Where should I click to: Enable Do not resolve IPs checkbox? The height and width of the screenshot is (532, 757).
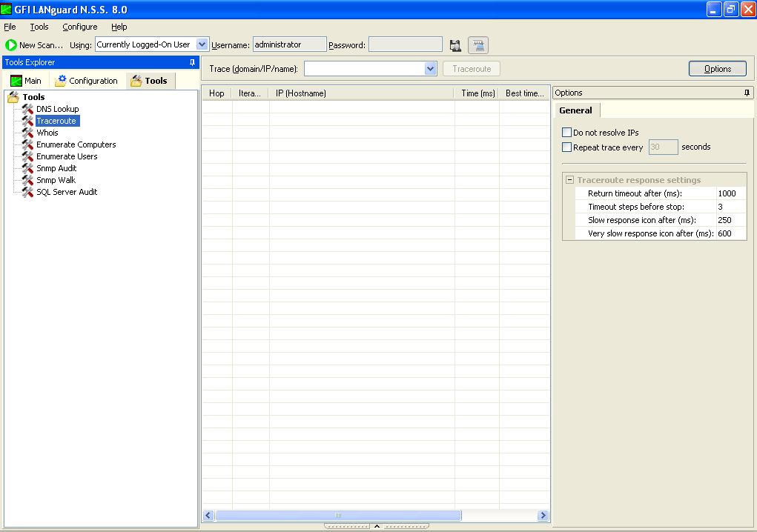(x=566, y=132)
